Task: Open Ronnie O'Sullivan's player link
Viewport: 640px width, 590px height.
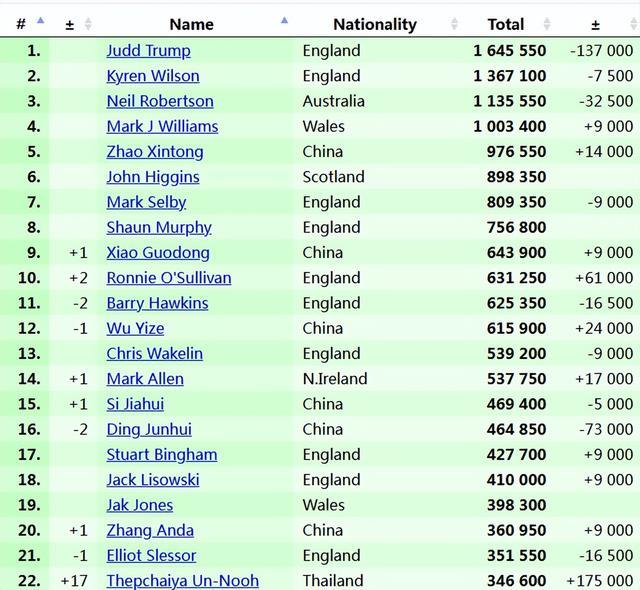Action: [x=169, y=278]
